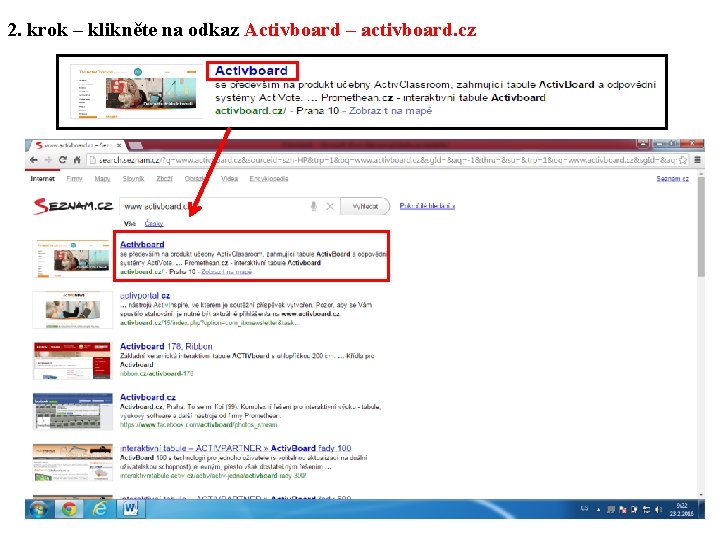Viewport: 720px width, 540px height.
Task: Open the Chrome menu hamburger icon
Action: 698,160
